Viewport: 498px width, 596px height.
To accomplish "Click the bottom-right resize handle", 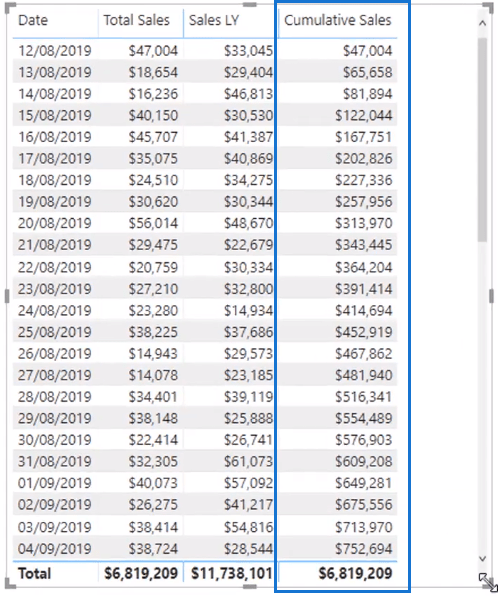I will point(487,583).
